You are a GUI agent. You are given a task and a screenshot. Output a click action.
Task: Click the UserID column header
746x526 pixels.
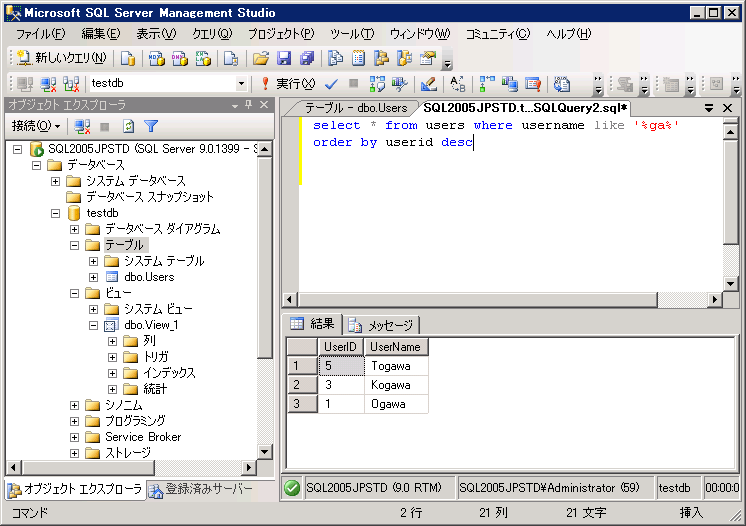pos(340,347)
